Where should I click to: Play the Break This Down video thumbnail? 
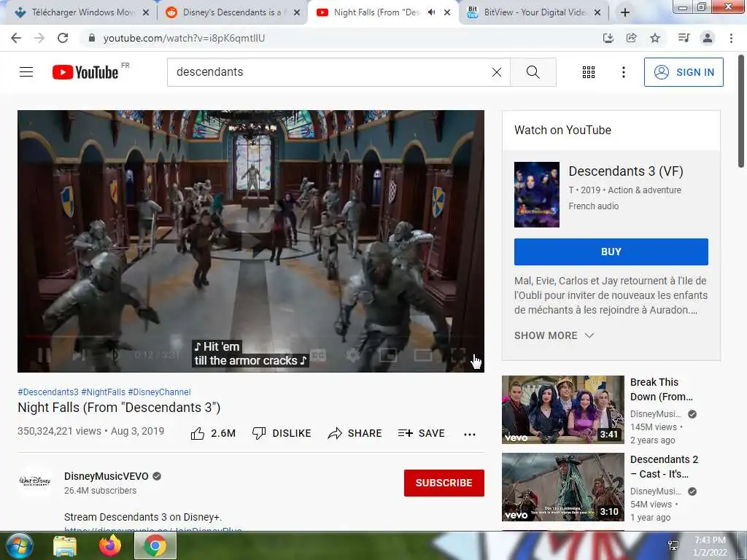tap(562, 410)
